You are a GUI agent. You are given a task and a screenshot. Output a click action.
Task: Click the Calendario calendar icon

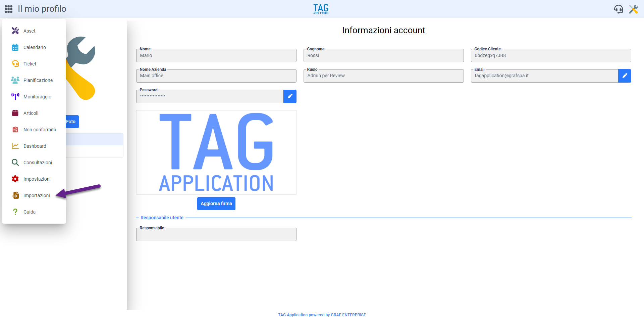[x=15, y=47]
